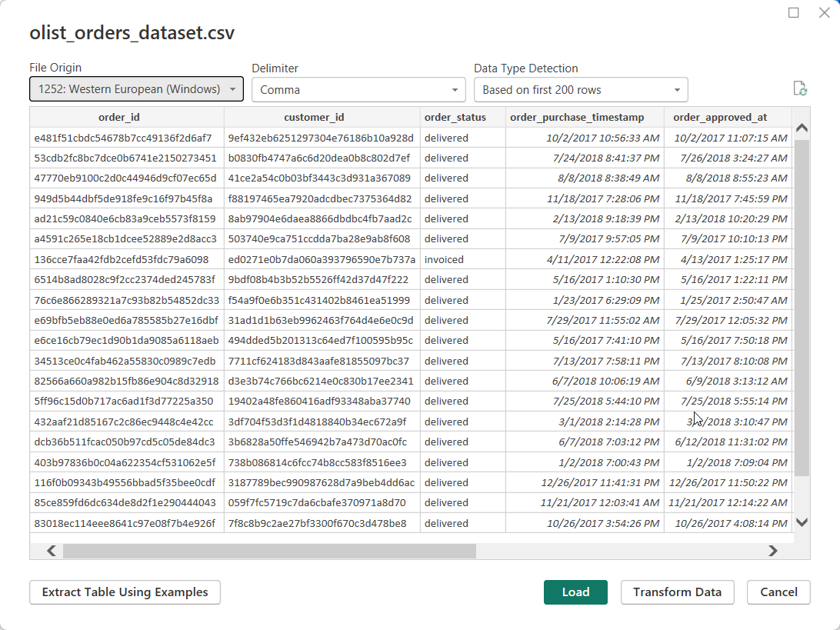Click cell 47770eb9100c2d0c44946d9cf07ec65d
840x630 pixels.
pyautogui.click(x=126, y=178)
